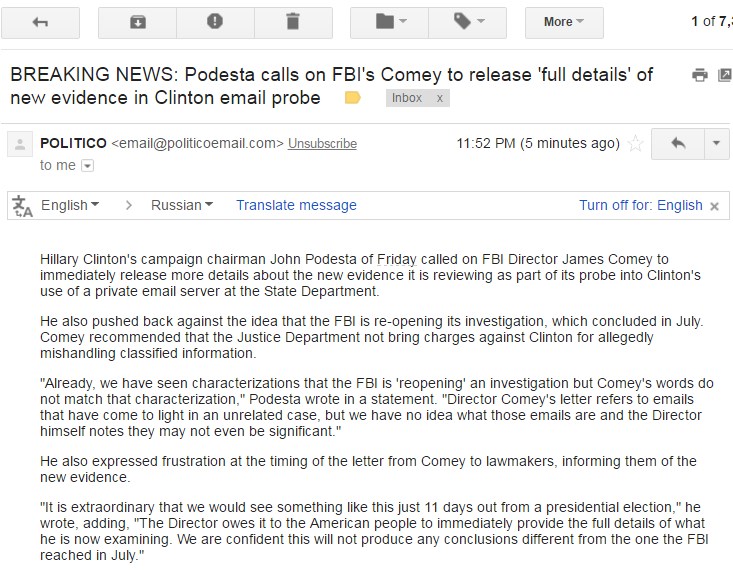
Task: Expand more reply options arrow
Action: pos(717,144)
